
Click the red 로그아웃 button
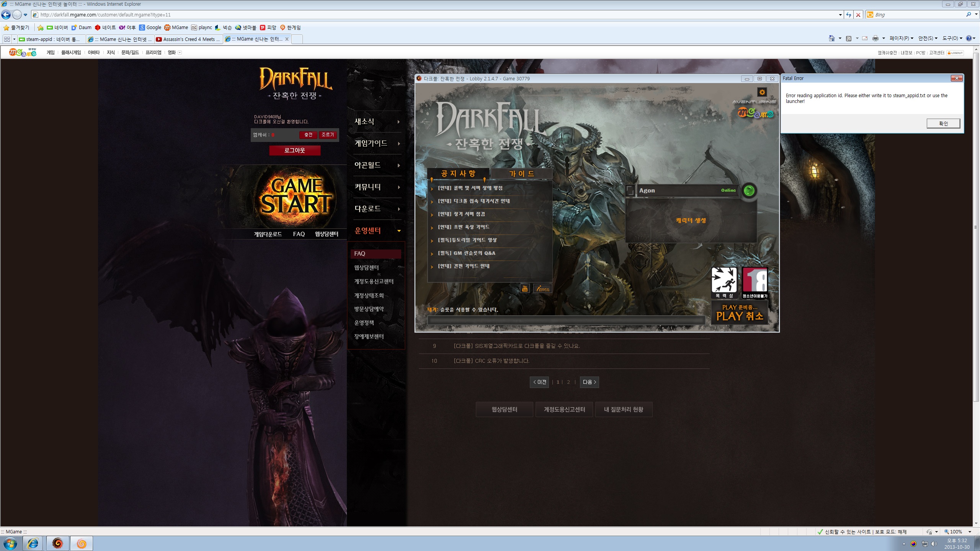tap(295, 150)
